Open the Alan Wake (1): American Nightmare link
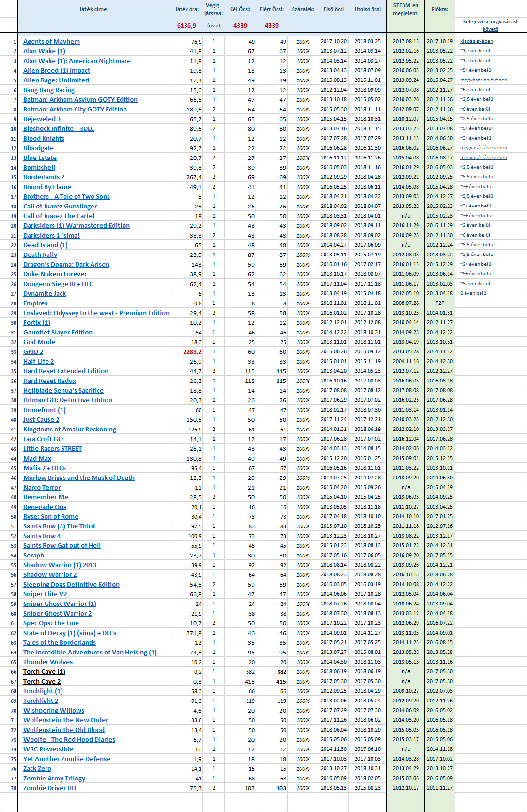This screenshot has height=812, width=527. point(77,61)
